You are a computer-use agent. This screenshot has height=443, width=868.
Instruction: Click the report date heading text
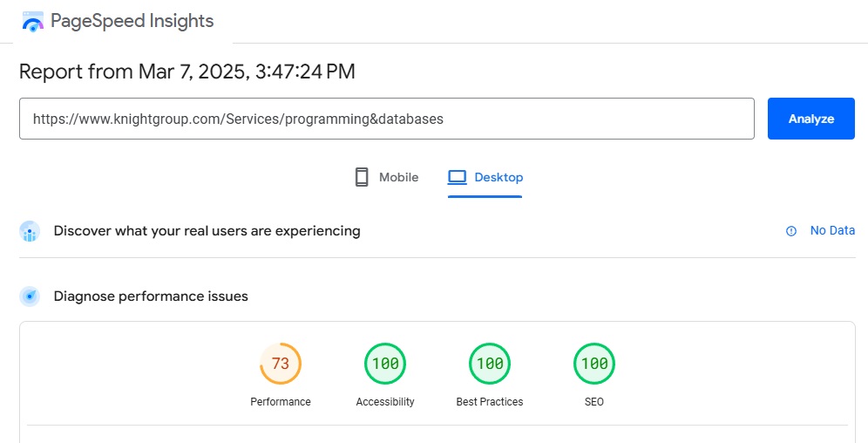pyautogui.click(x=187, y=72)
